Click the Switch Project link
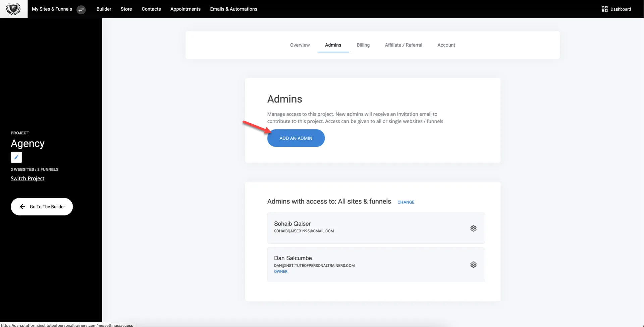Image resolution: width=644 pixels, height=327 pixels. coord(28,178)
